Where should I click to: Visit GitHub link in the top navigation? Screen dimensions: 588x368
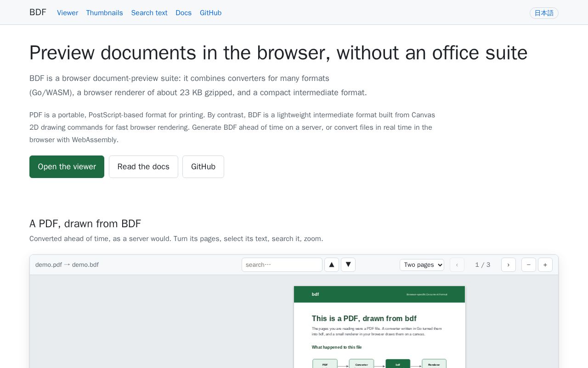(210, 13)
